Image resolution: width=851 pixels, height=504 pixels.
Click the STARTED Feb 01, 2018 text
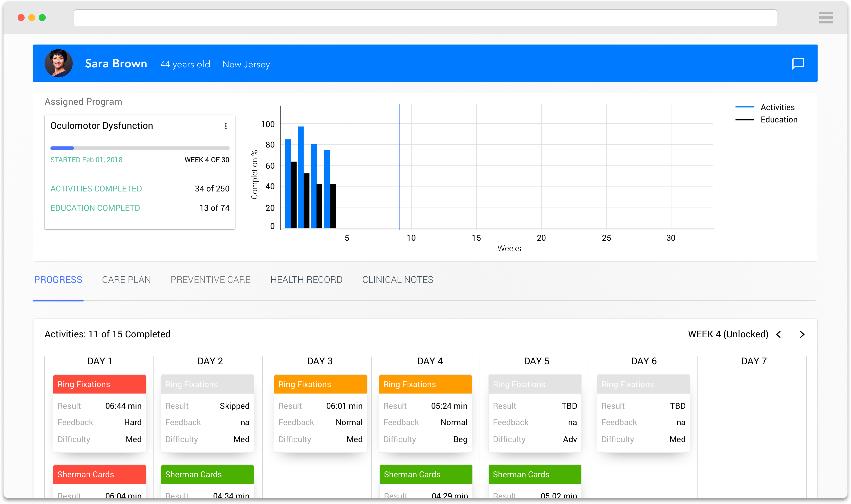tap(86, 160)
